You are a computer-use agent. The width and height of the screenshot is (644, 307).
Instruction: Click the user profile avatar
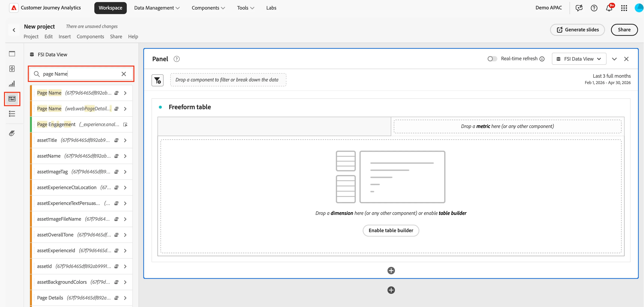(639, 8)
